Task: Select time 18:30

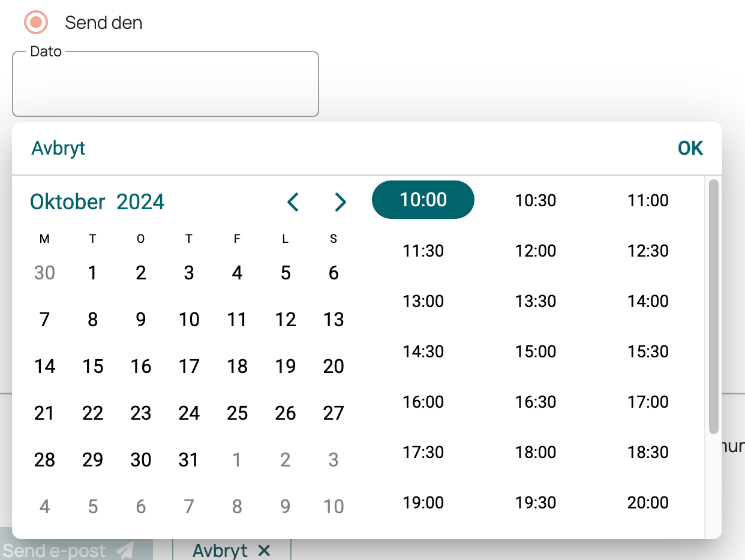Action: tap(648, 451)
